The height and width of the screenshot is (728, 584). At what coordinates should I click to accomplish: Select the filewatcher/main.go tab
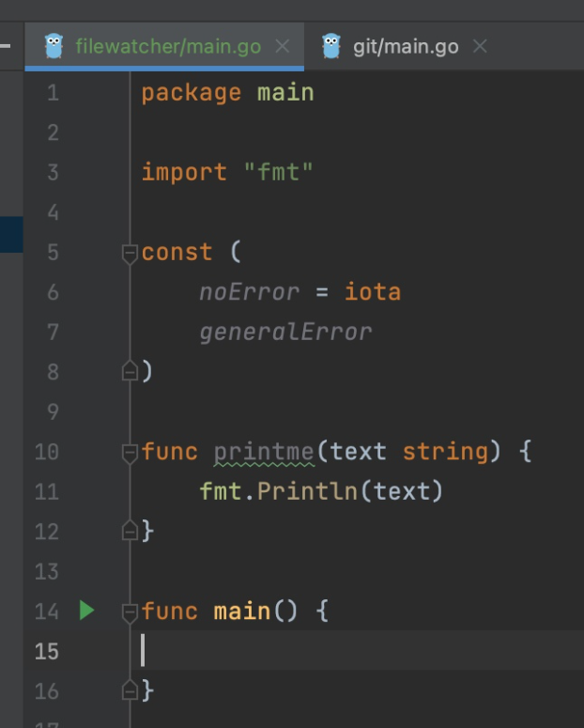168,46
